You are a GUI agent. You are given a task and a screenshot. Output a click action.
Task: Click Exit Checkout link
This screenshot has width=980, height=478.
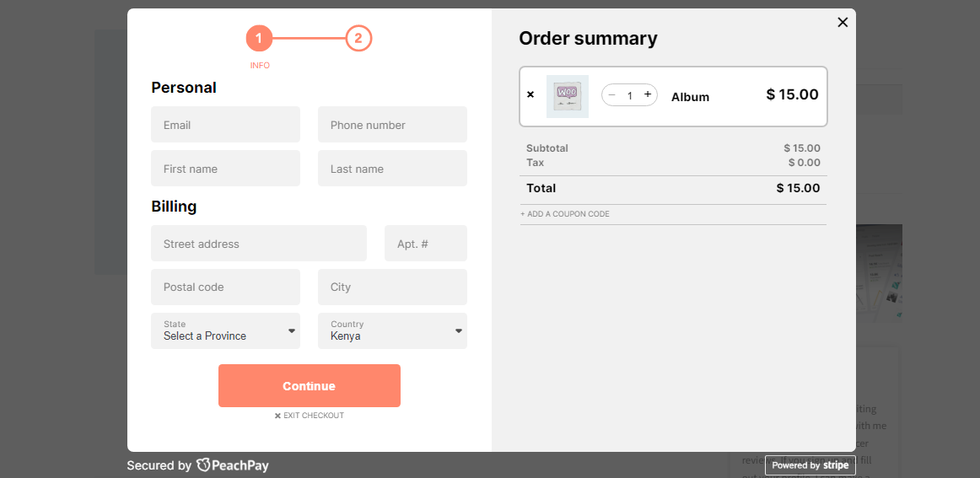point(310,416)
